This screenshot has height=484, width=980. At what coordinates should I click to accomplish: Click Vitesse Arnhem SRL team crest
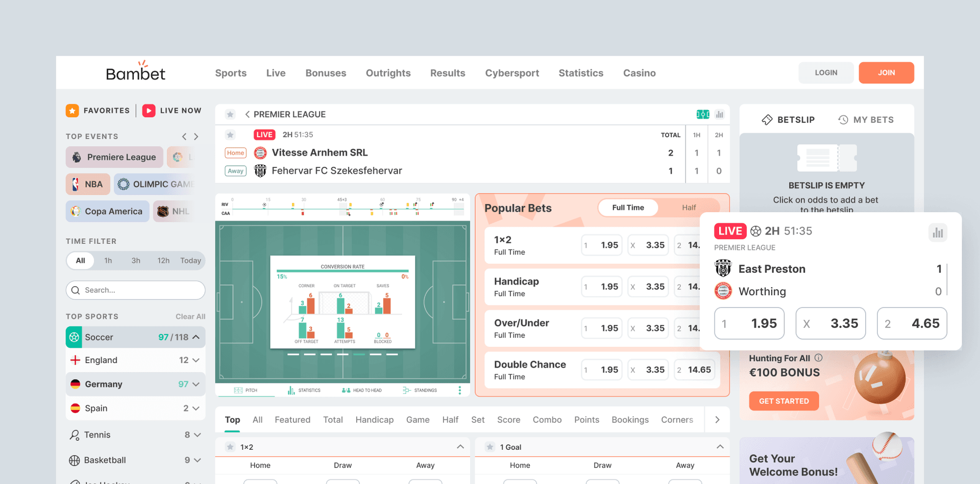pos(260,152)
